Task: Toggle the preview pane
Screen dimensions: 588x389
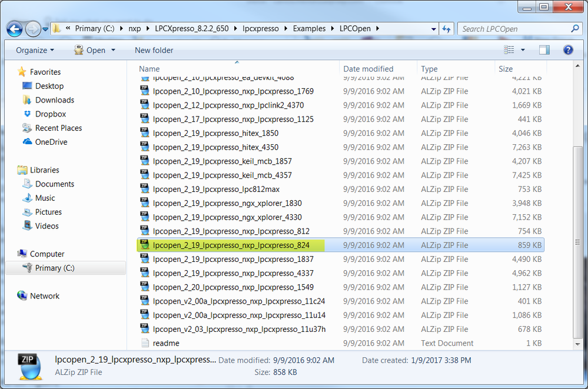Action: click(x=544, y=50)
